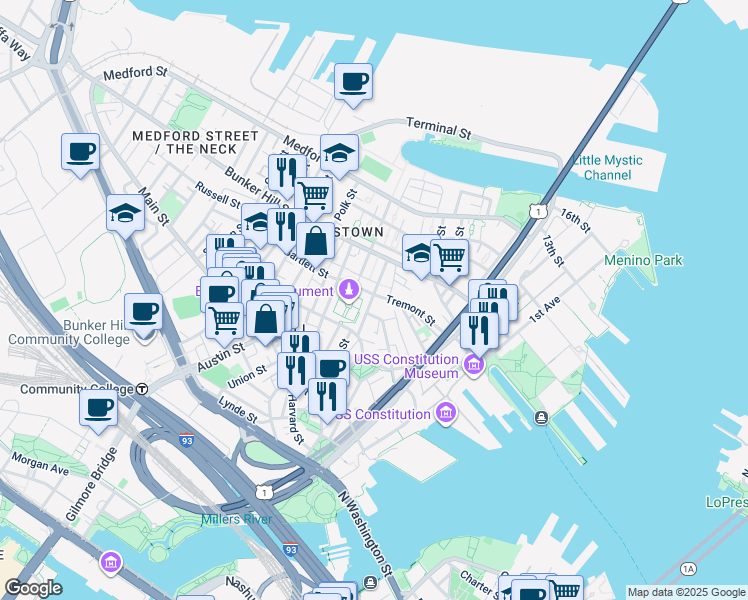This screenshot has width=748, height=600.
Task: Select the Bunker Hill Monument purple marker
Action: (348, 290)
